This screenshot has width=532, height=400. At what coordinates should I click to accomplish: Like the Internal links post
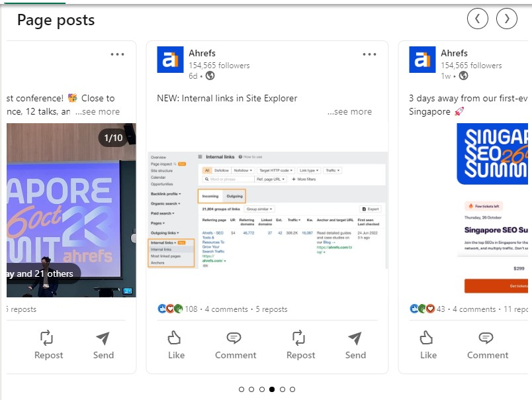click(176, 345)
